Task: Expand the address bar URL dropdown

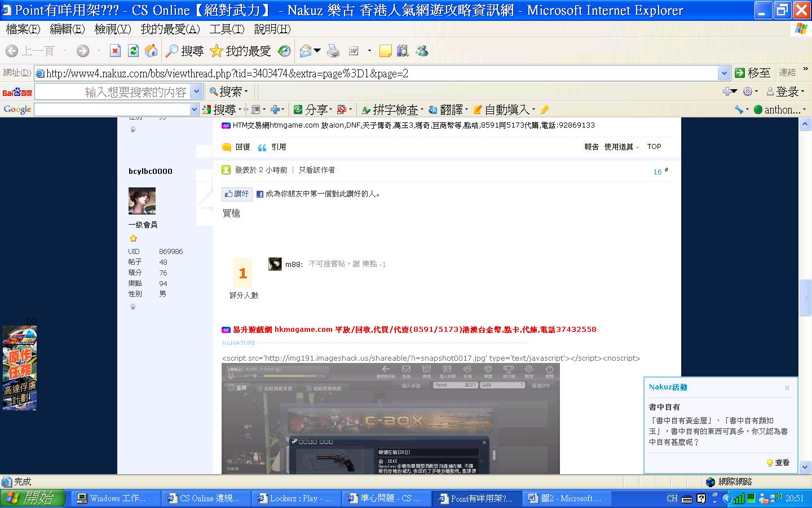Action: pos(724,73)
